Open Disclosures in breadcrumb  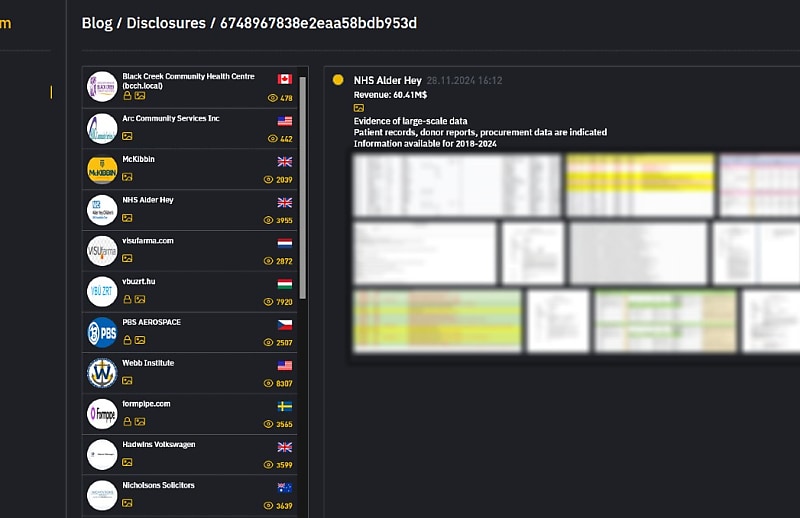click(166, 23)
